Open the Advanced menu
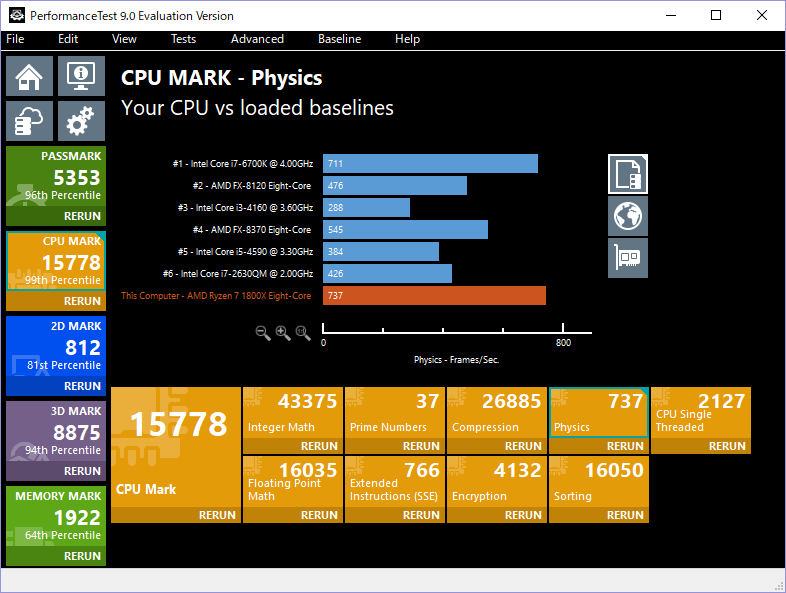This screenshot has width=786, height=593. tap(257, 39)
